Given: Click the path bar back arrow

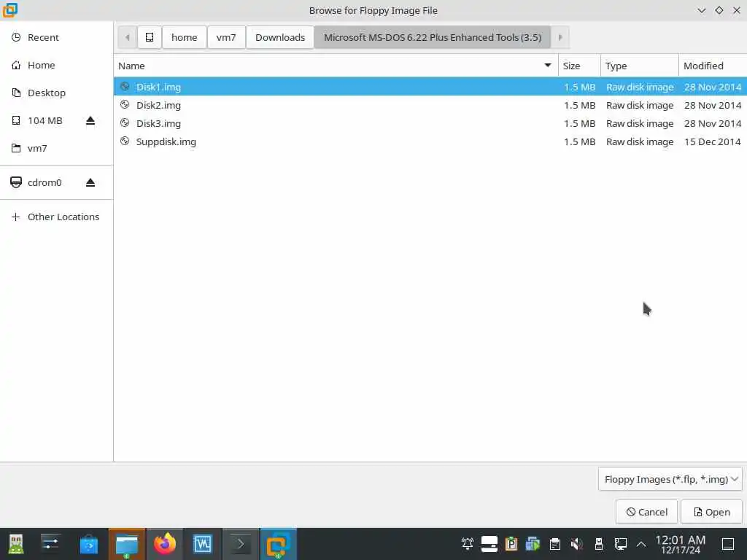Looking at the screenshot, I should 127,37.
